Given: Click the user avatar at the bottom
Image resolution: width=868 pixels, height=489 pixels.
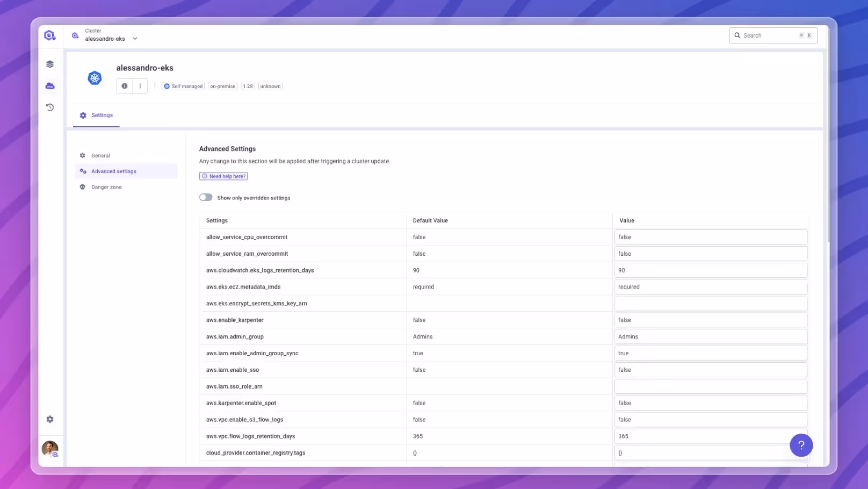Looking at the screenshot, I should click(x=49, y=449).
